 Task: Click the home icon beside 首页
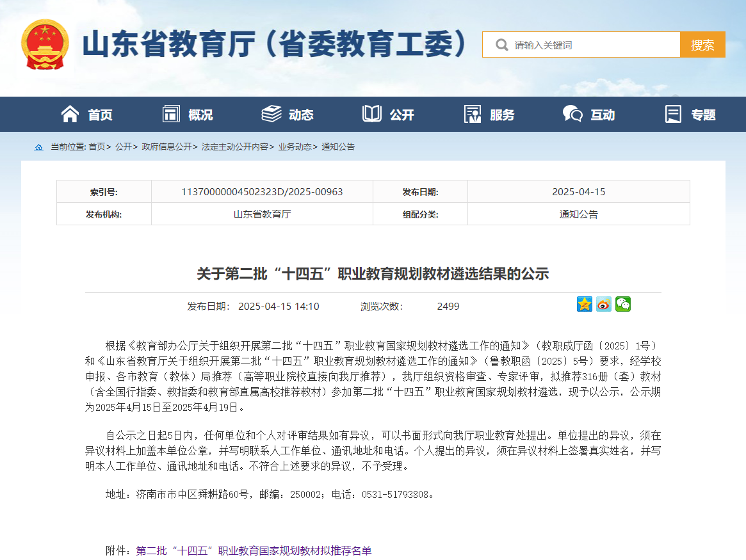(x=70, y=114)
